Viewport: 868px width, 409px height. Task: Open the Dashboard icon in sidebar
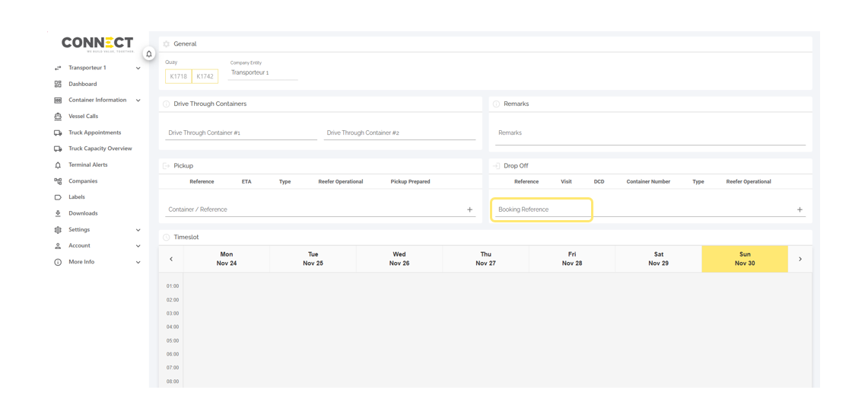click(58, 84)
